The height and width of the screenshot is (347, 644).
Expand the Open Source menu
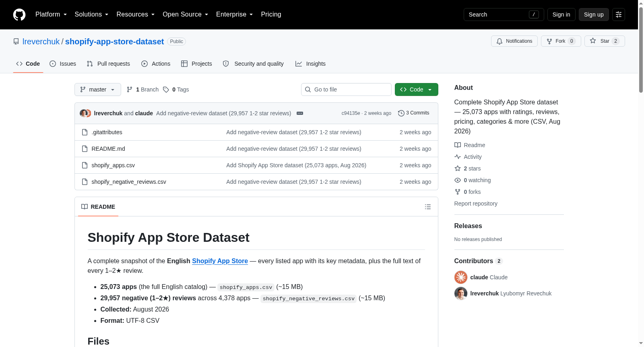pos(185,15)
